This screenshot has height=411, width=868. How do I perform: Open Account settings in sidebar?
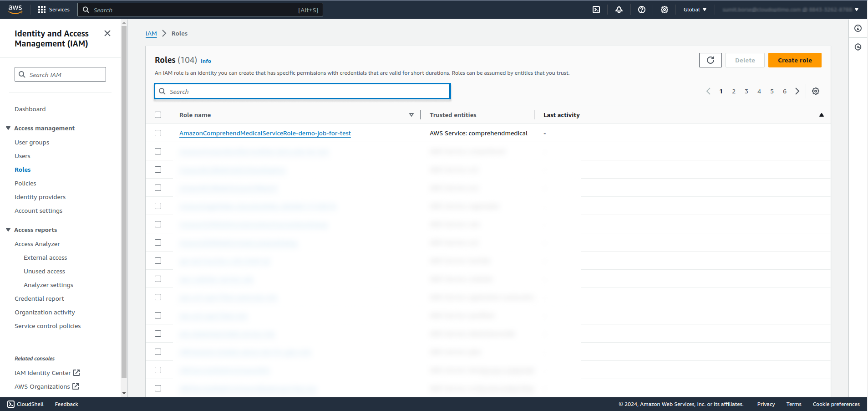38,211
